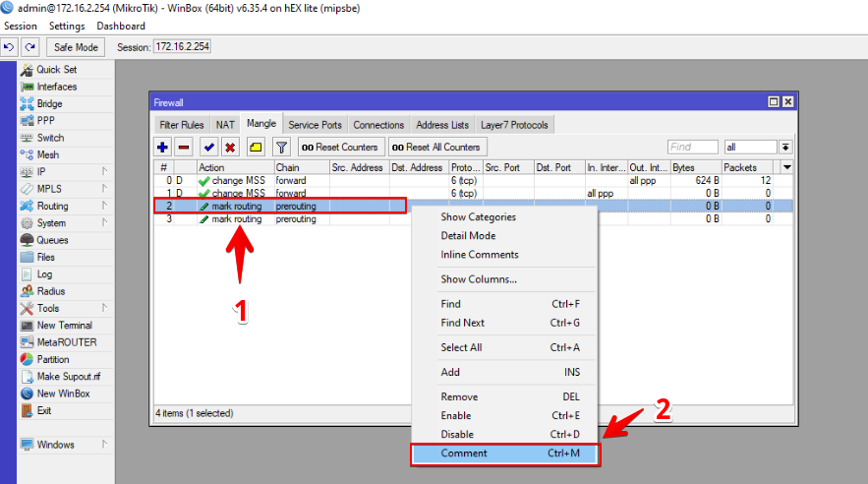Select rule 3 mark routing row
The image size is (868, 484).
pos(473,218)
